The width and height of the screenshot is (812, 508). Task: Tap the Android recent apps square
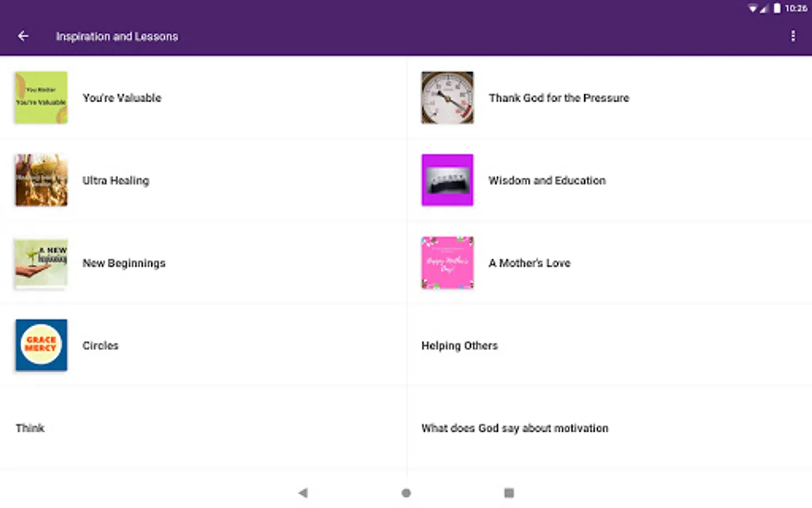click(509, 493)
